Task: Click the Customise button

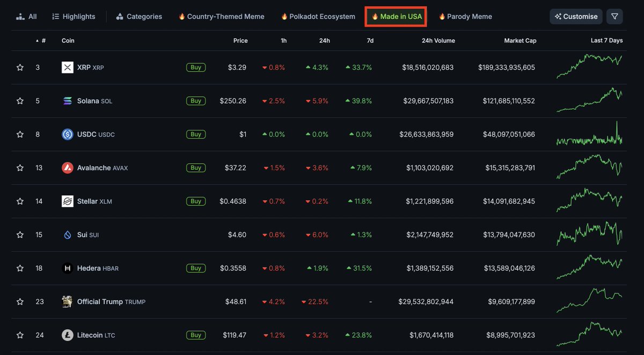Action: point(576,17)
